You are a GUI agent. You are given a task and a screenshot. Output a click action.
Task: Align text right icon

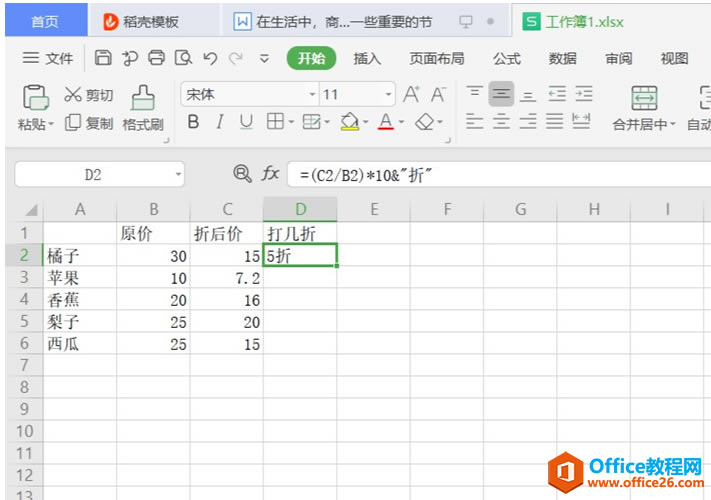[x=528, y=121]
